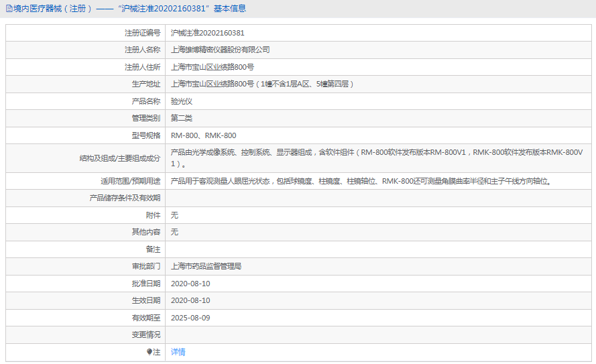The image size is (596, 364).
Task: Select the expiry date 2025-08-09
Action: (190, 318)
